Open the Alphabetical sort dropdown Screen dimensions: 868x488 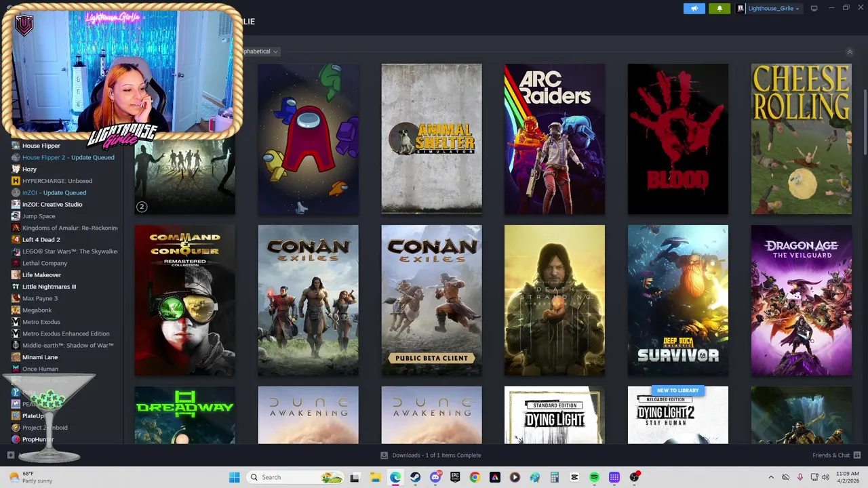[x=261, y=52]
